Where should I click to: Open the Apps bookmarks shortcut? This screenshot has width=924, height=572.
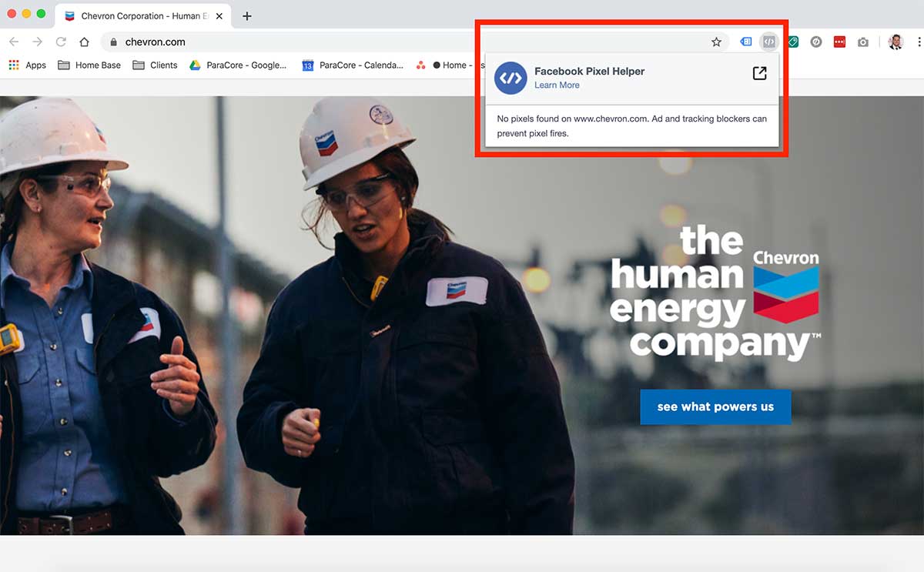pos(28,65)
